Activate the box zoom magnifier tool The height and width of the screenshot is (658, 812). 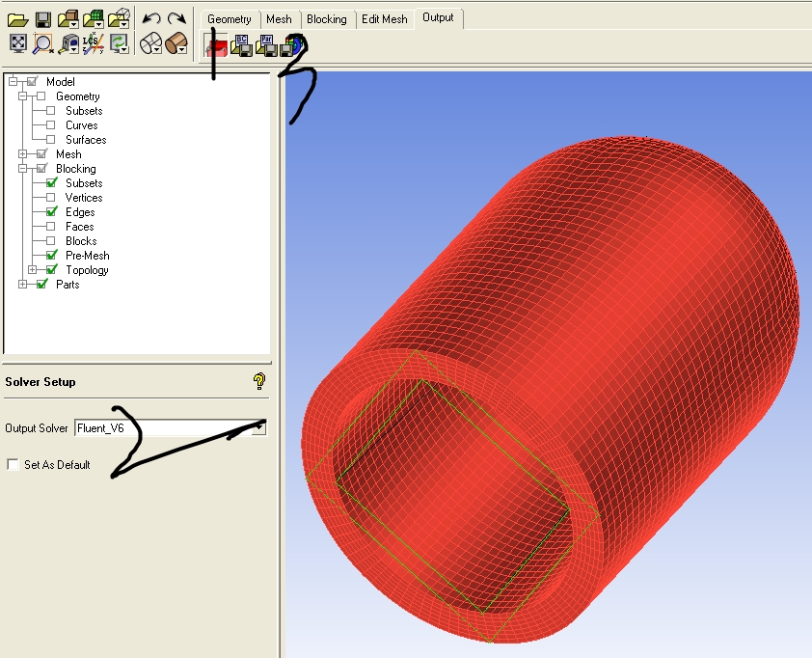43,44
